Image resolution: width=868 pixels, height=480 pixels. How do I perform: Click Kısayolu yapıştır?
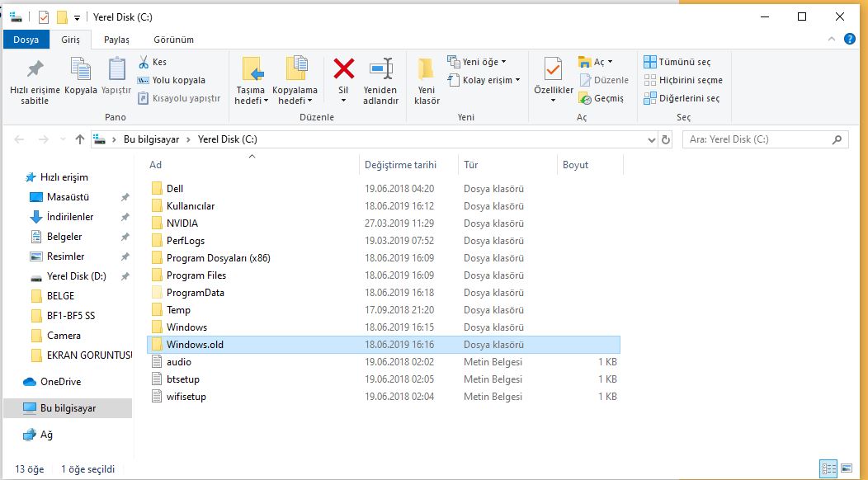pyautogui.click(x=179, y=98)
